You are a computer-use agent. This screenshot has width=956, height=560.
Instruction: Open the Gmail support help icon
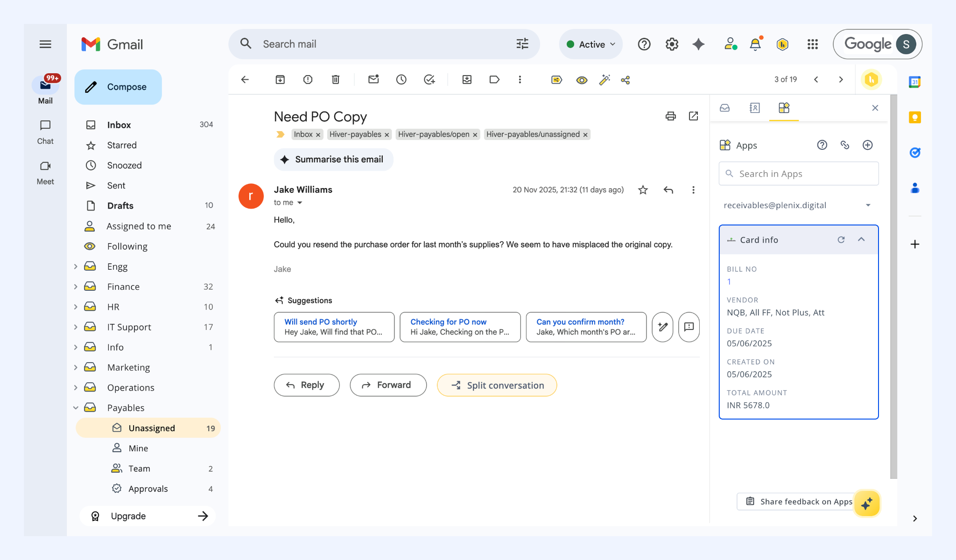coord(644,44)
